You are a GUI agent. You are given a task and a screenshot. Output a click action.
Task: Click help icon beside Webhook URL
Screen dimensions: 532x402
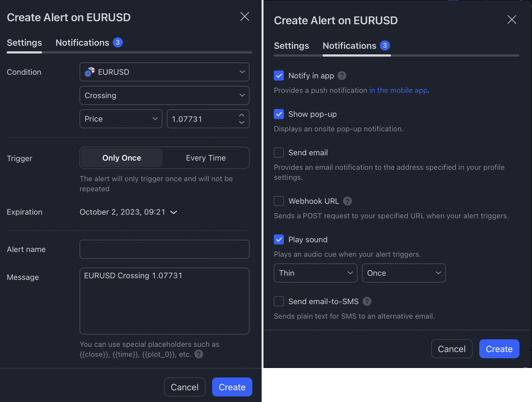coord(347,201)
